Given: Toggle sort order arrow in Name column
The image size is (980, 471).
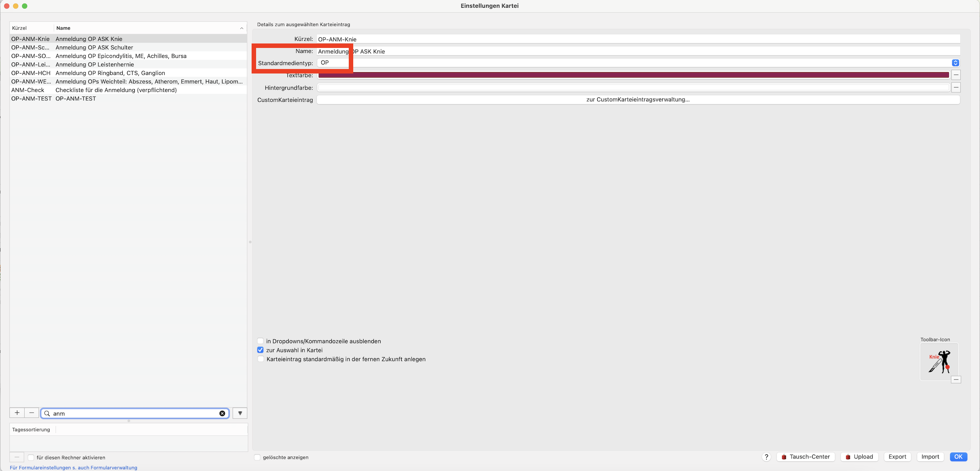Looking at the screenshot, I should pyautogui.click(x=242, y=28).
